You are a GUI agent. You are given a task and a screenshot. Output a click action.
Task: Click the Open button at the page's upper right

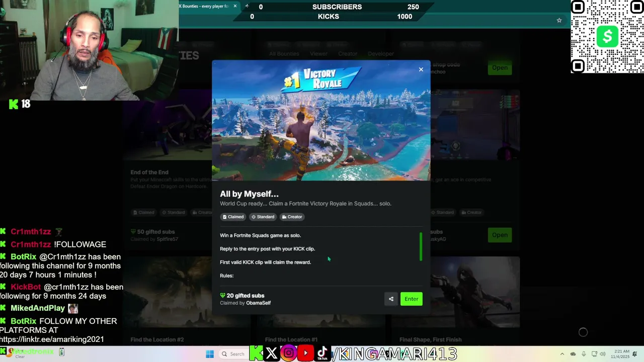coord(500,68)
